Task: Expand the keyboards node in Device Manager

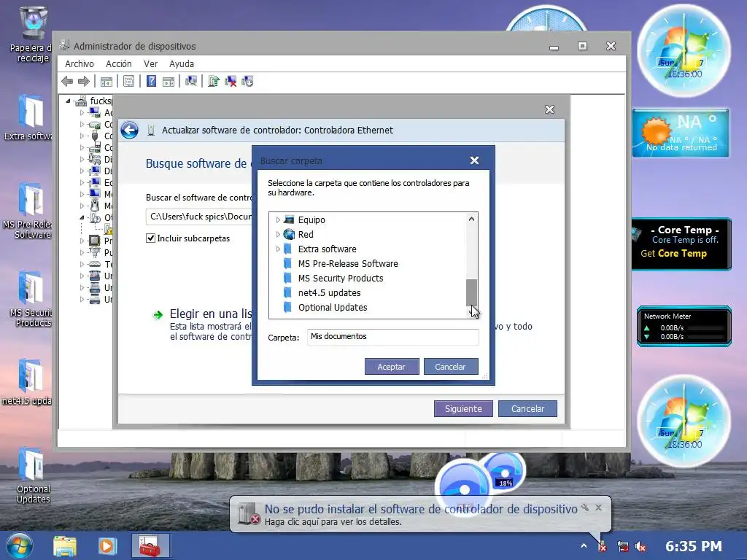Action: click(82, 264)
